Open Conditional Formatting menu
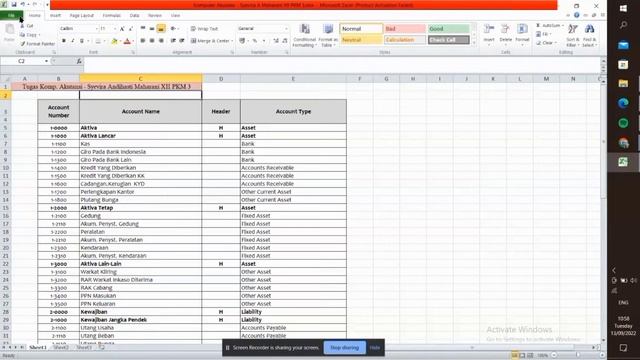Screen dimensions: 640x360 304,36
